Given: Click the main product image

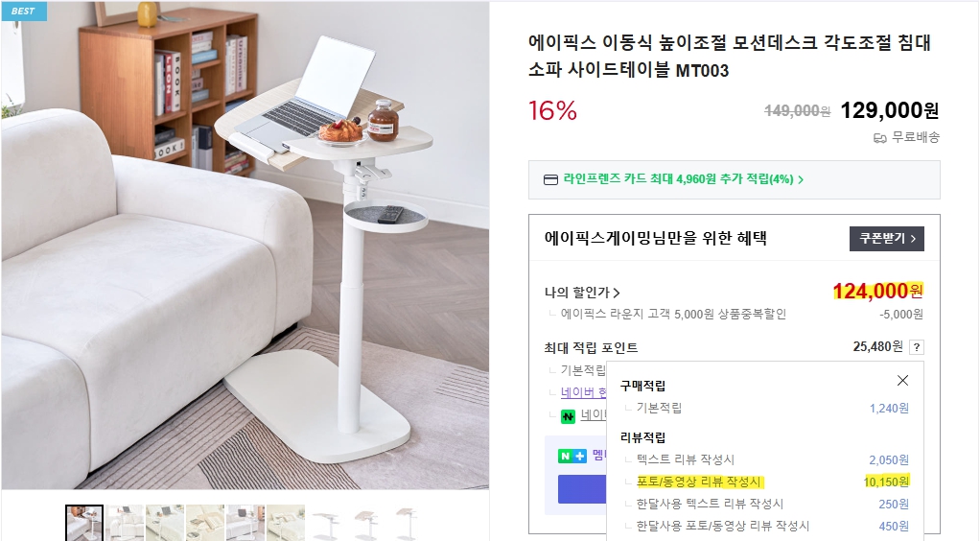Looking at the screenshot, I should point(245,246).
